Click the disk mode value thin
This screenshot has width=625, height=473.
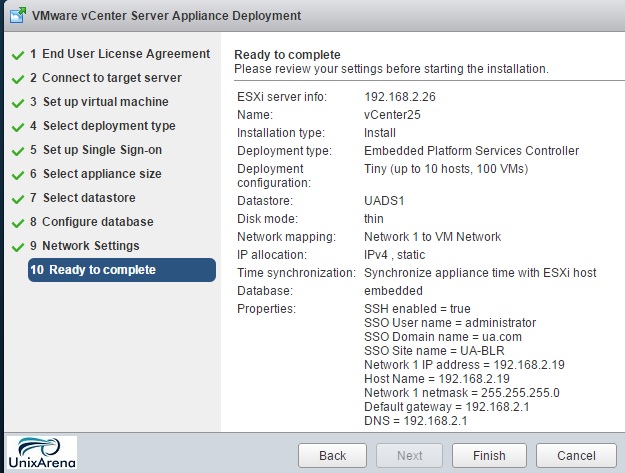tap(374, 219)
